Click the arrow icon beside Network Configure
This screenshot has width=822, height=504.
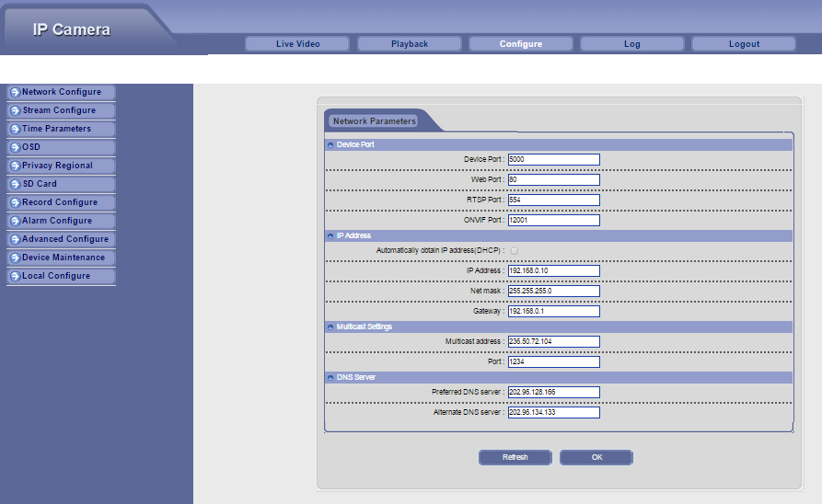tap(16, 93)
